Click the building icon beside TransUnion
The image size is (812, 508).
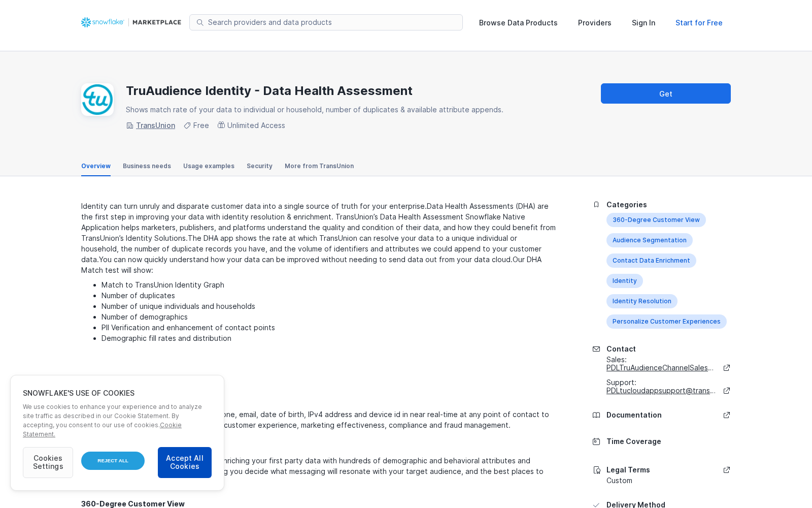[x=130, y=125]
